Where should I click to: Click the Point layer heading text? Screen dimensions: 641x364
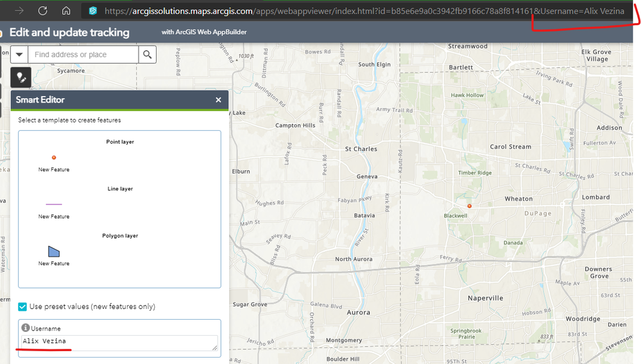[x=120, y=142]
